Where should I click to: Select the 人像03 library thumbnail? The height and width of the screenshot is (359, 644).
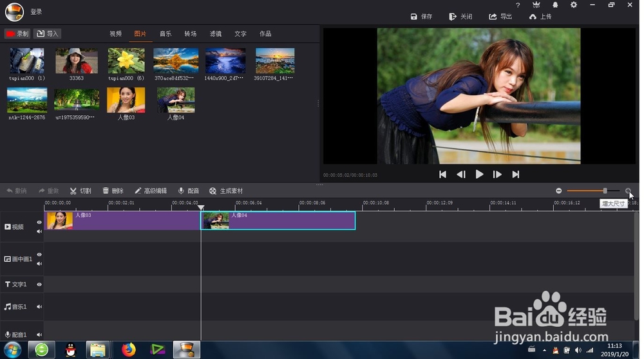pos(126,100)
